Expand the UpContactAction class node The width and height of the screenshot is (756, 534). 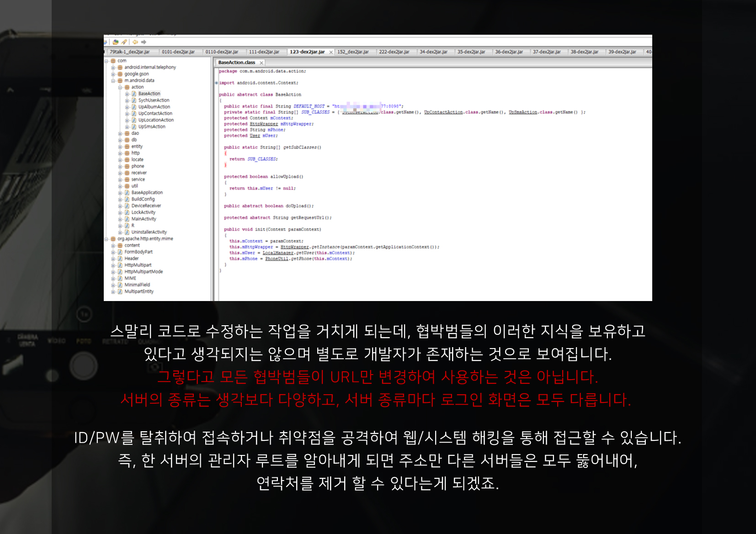128,114
